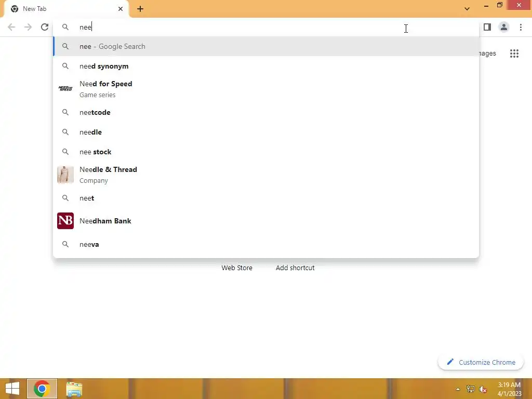This screenshot has height=399, width=532.
Task: Open the Google apps grid
Action: click(x=514, y=54)
